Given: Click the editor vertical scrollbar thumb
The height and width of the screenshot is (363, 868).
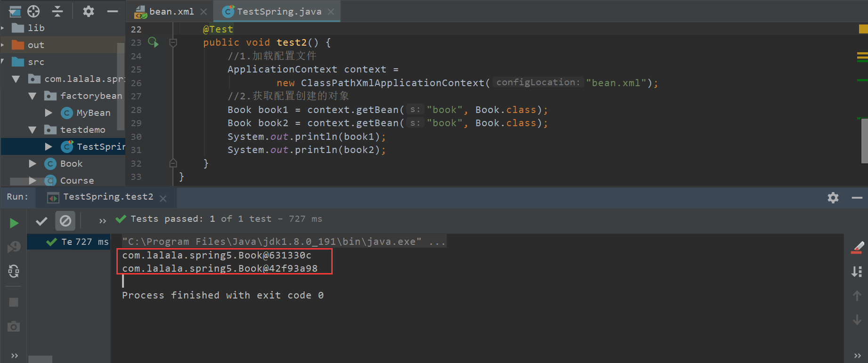Looking at the screenshot, I should 864,141.
